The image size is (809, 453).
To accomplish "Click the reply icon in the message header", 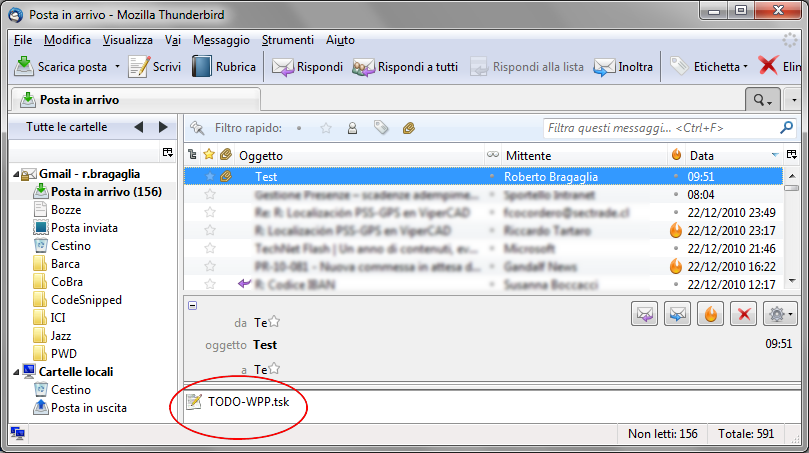I will (645, 314).
